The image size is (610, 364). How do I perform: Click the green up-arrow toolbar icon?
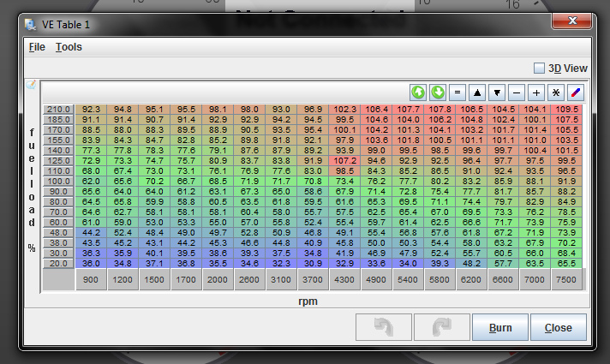point(418,92)
